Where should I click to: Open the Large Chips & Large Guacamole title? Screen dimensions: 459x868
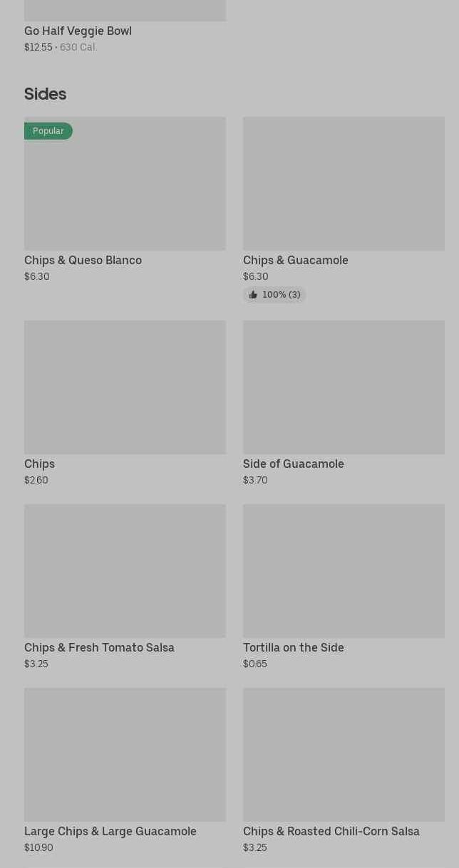(x=110, y=832)
